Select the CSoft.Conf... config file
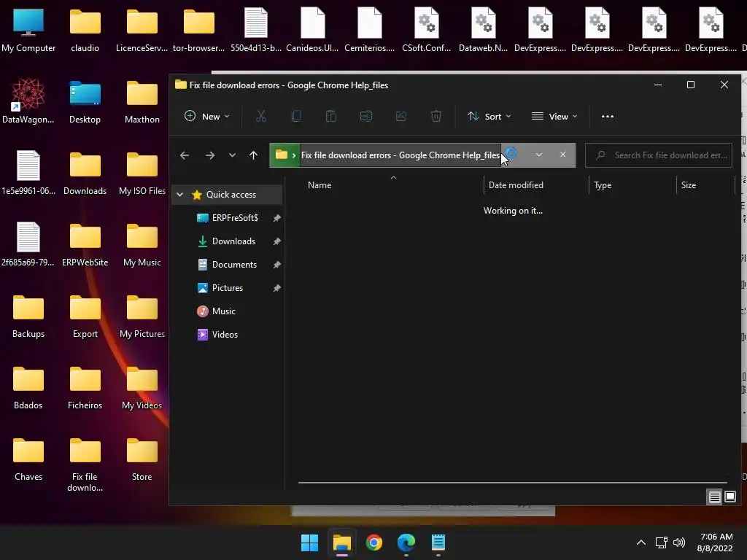This screenshot has width=747, height=560. (x=426, y=30)
